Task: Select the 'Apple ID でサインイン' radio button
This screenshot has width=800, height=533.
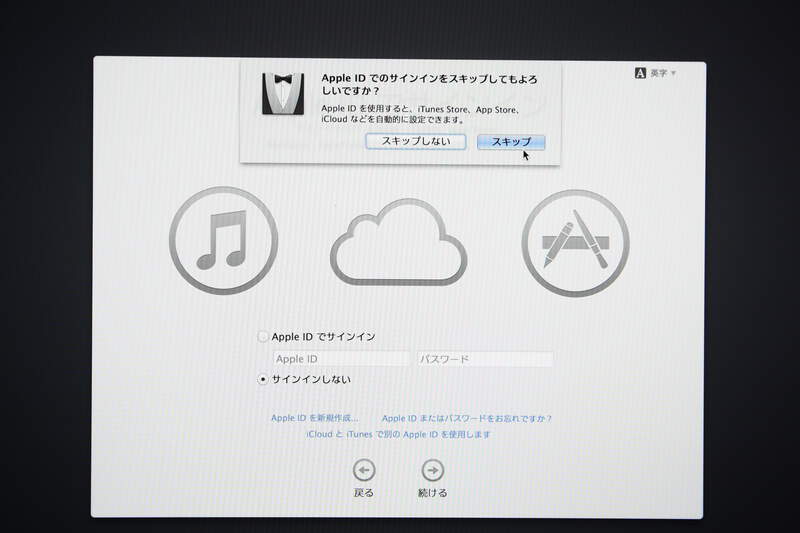Action: [x=264, y=337]
